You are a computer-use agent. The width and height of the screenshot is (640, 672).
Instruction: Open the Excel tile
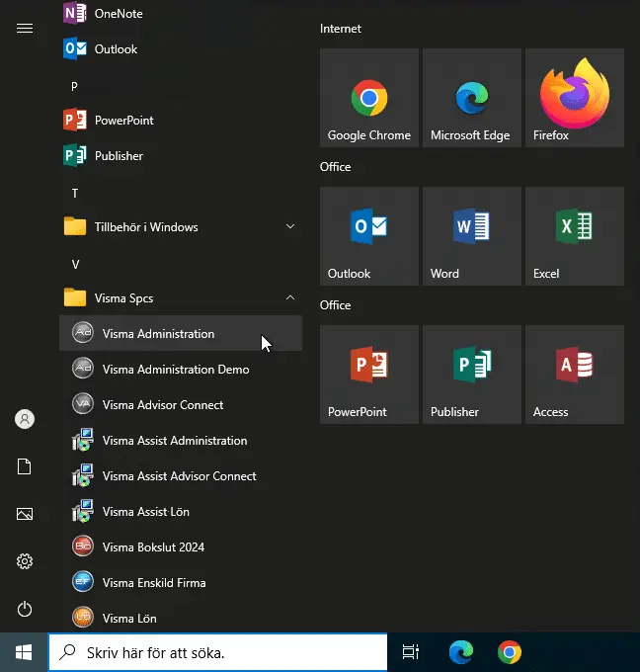coord(575,236)
